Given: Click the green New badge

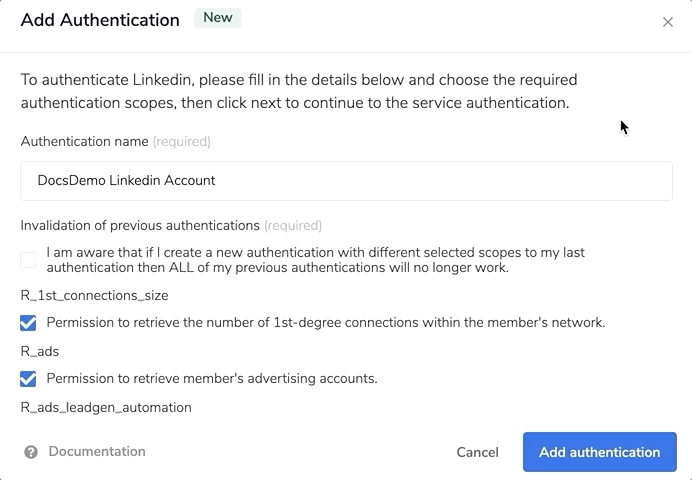Looking at the screenshot, I should pos(218,18).
